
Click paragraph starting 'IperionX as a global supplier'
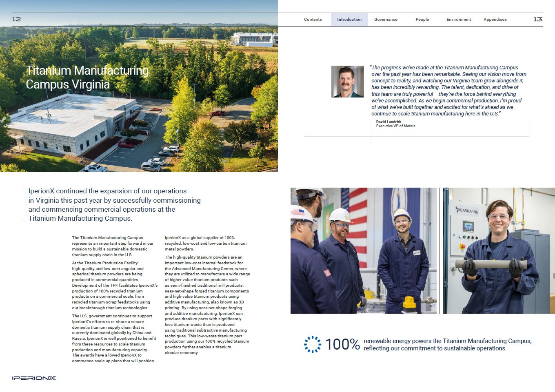(206, 243)
